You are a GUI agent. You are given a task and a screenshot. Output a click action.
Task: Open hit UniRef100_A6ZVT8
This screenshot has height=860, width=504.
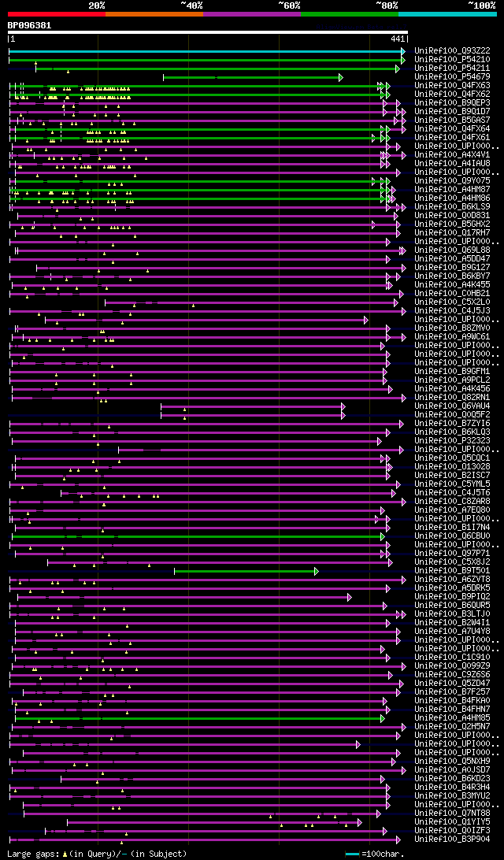coord(453,579)
